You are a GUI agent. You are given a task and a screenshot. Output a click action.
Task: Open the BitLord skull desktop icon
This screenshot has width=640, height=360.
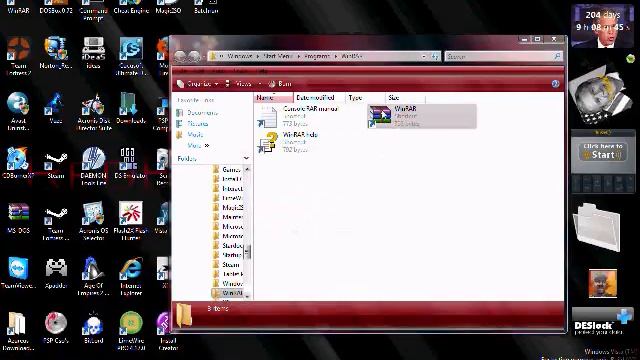tap(93, 327)
